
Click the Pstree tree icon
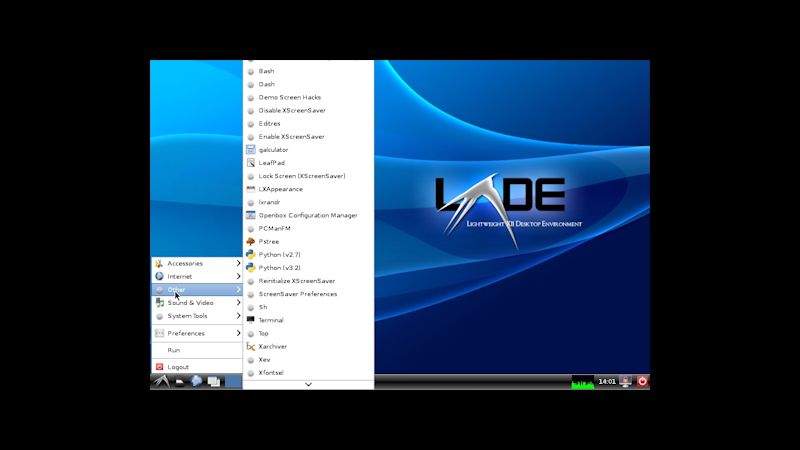click(x=251, y=241)
